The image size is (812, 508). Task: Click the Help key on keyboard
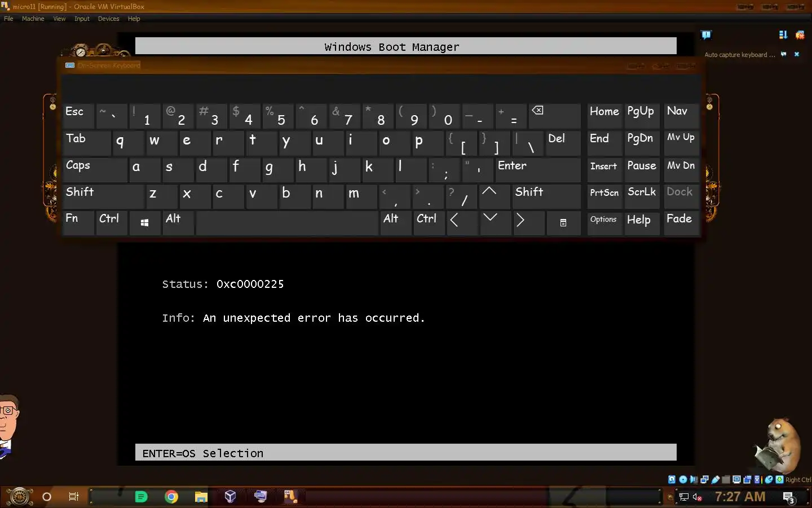pos(642,223)
